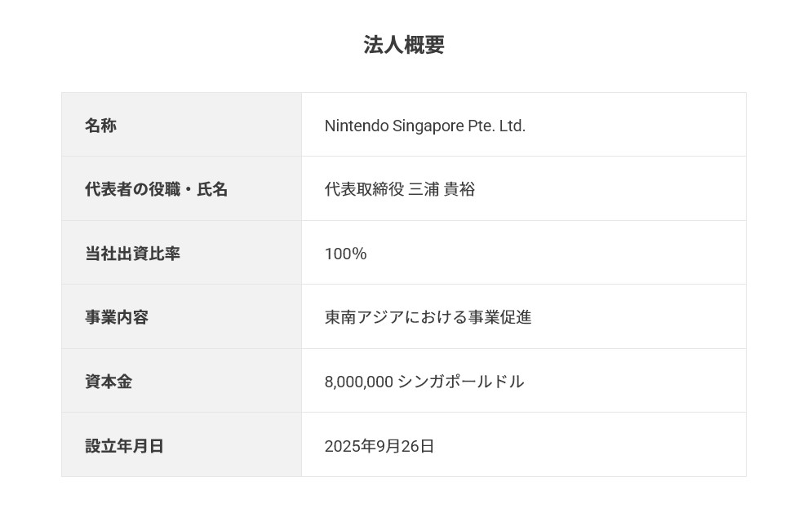Click the word Nintendo in the name cell
This screenshot has height=508, width=812.
click(356, 126)
